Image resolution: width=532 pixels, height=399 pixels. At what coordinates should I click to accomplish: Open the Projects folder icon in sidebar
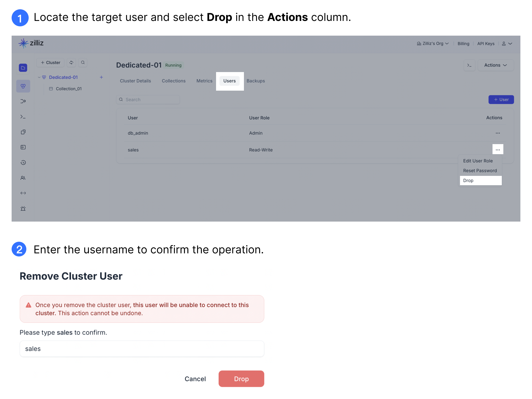pyautogui.click(x=23, y=67)
